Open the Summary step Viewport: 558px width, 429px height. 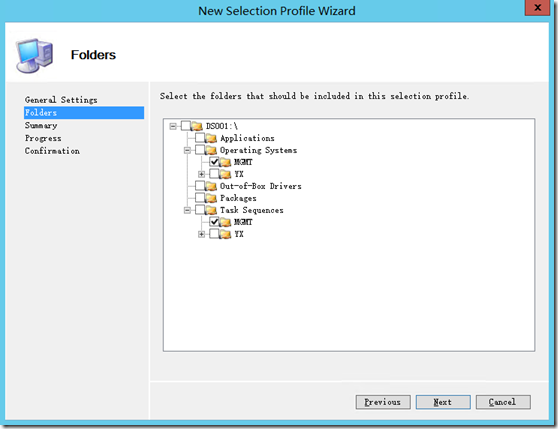point(41,126)
